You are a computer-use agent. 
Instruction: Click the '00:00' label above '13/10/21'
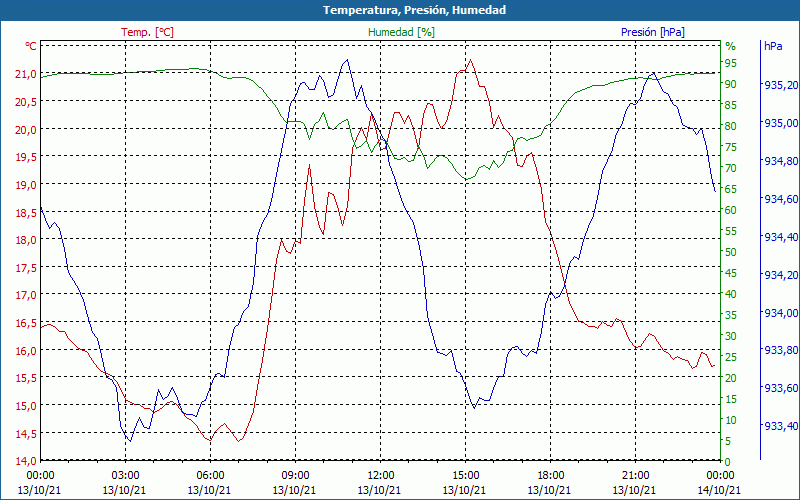click(x=40, y=476)
